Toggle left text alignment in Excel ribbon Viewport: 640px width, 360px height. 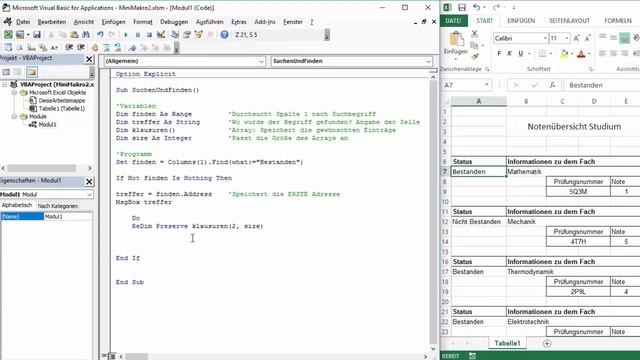point(602,53)
